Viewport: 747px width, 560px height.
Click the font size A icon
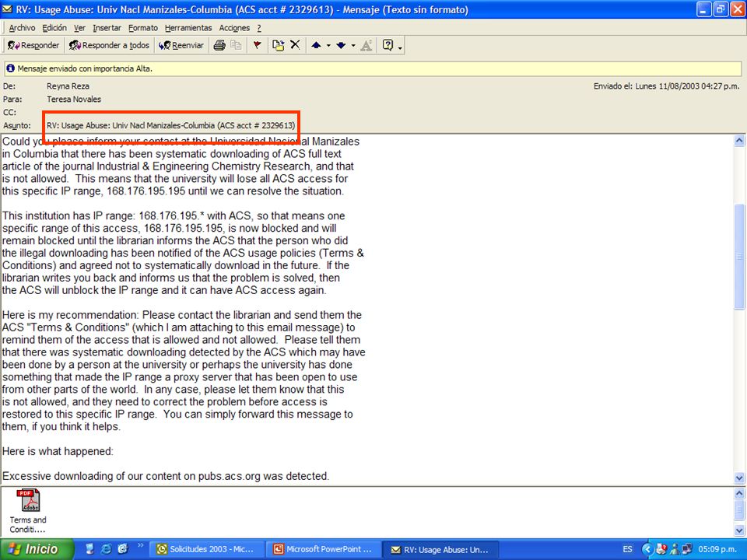point(366,45)
